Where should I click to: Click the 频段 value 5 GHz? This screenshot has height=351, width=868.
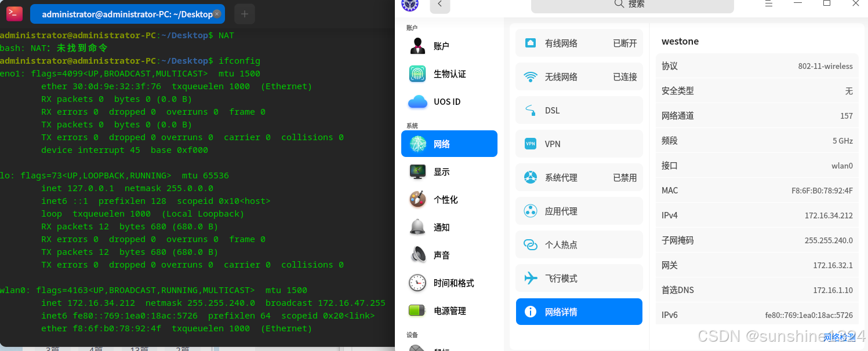click(843, 141)
